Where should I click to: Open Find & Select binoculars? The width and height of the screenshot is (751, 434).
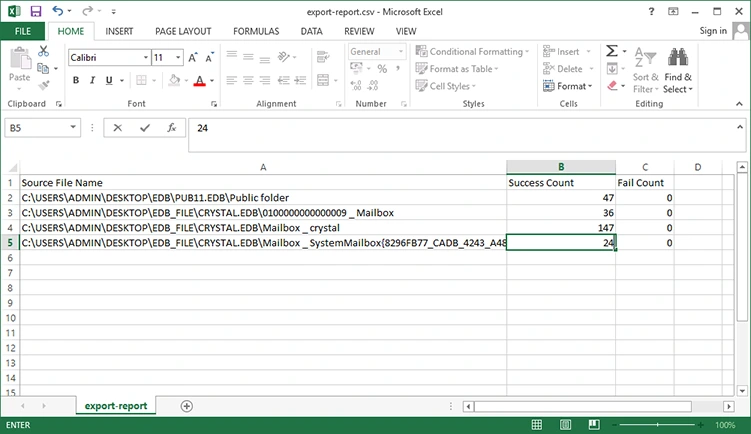pos(678,69)
